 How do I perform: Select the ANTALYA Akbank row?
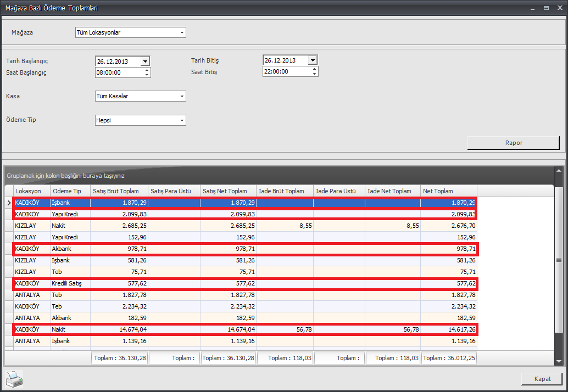point(245,318)
